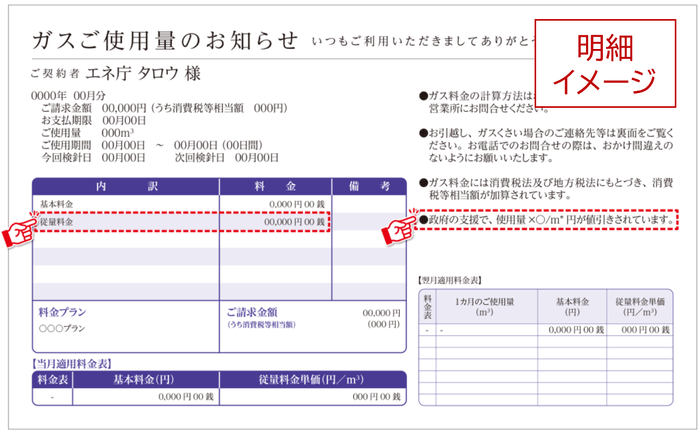Viewport: 700px width, 432px height.
Task: Select the 0,000円00銭 value in the 当月適用料金表
Action: pyautogui.click(x=186, y=397)
